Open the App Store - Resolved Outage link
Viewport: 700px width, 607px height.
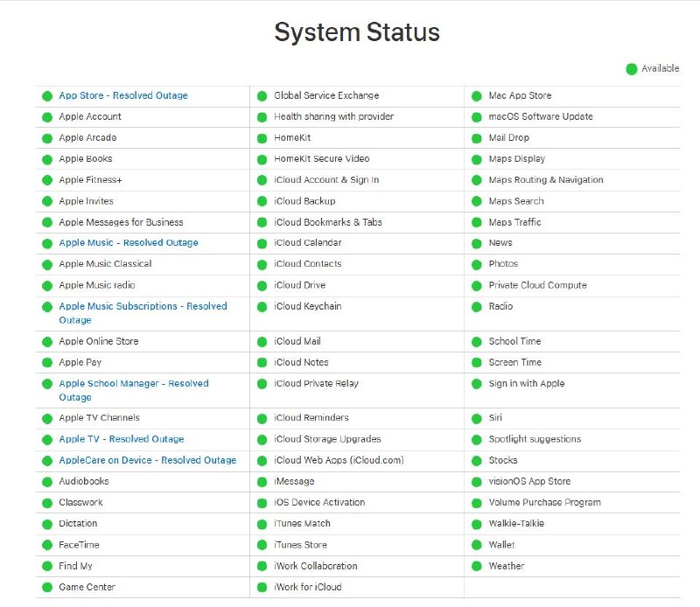click(x=123, y=95)
